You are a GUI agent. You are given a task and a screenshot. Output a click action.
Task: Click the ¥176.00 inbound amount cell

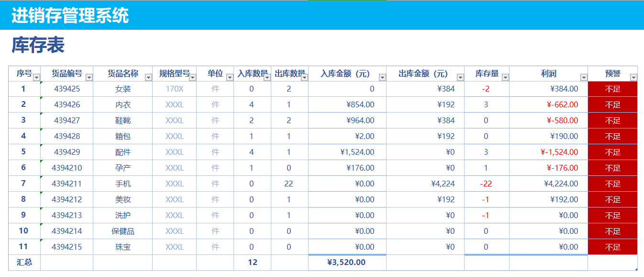coord(347,168)
